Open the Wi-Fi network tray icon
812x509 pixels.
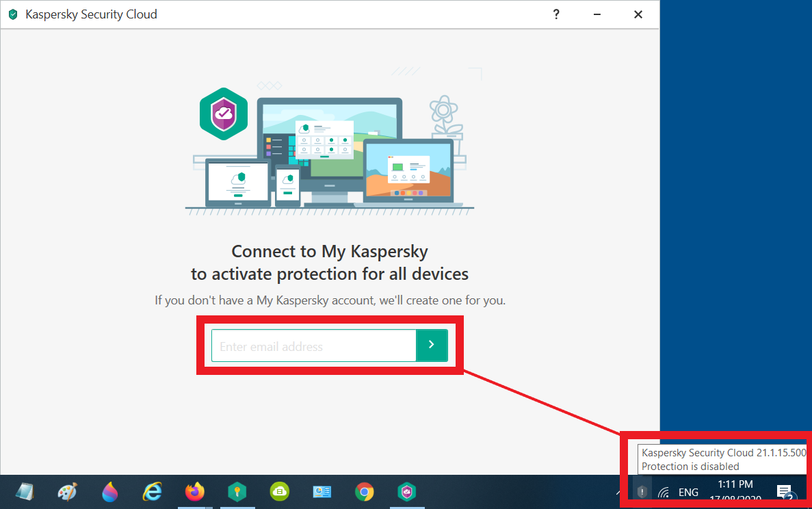click(x=664, y=492)
